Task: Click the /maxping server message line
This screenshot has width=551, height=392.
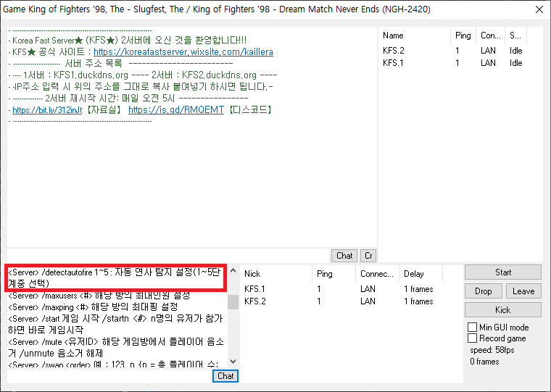Action: 93,307
